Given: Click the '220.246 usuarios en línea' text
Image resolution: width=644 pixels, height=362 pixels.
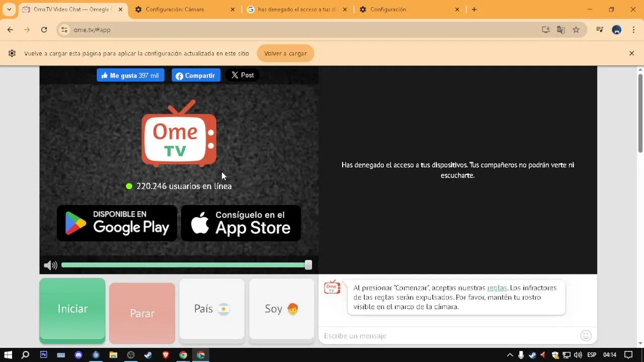Looking at the screenshot, I should (184, 186).
